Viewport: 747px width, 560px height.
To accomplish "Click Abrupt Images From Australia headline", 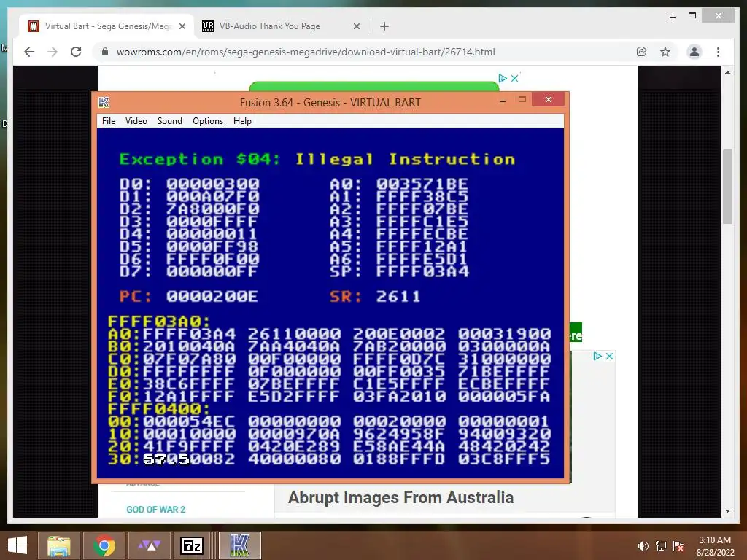I will click(400, 497).
